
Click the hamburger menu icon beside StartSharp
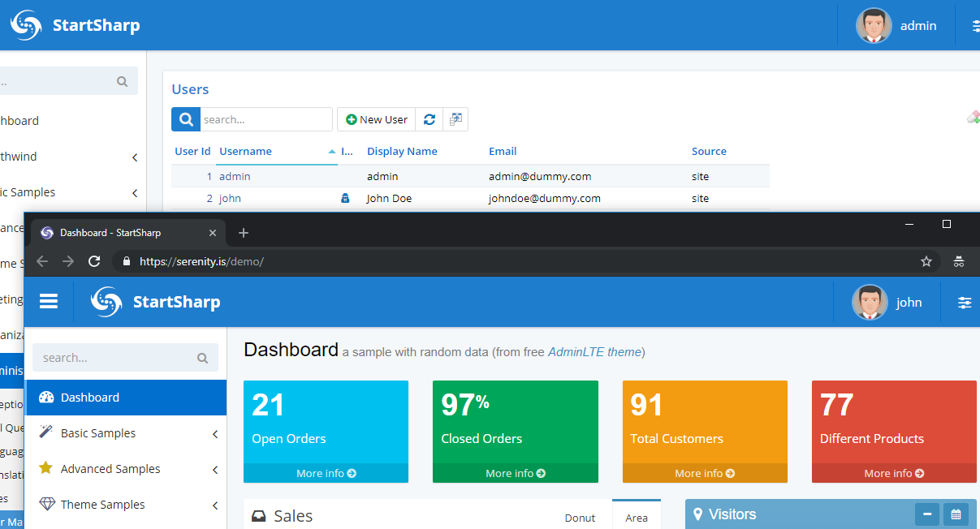49,302
